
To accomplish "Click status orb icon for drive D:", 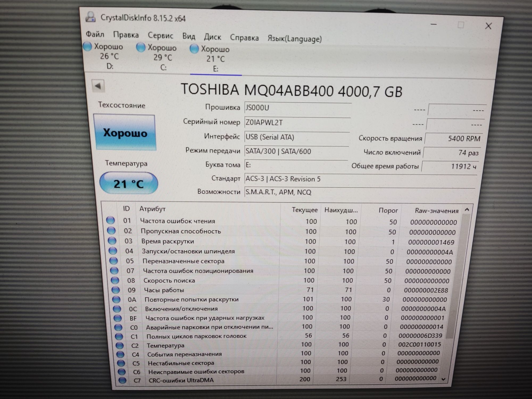I will tap(88, 46).
